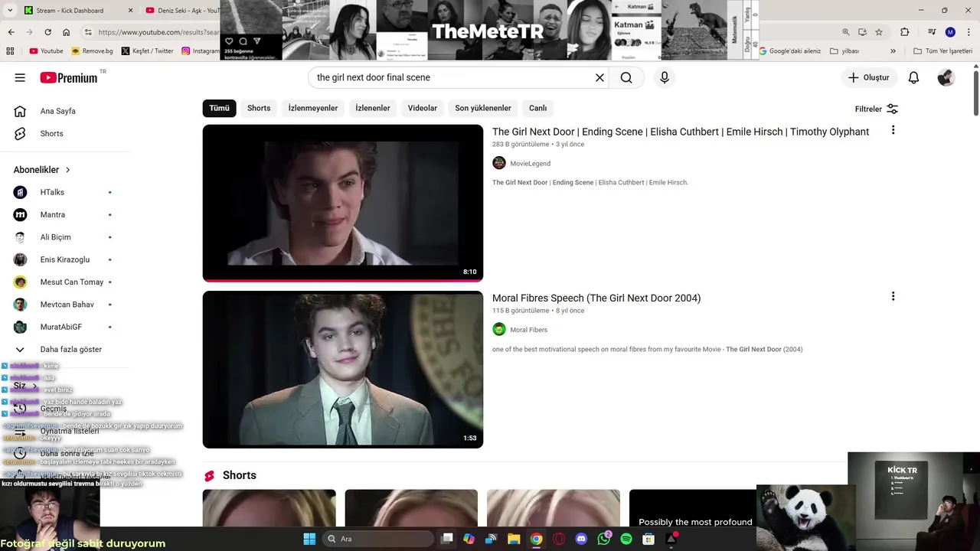Click the Windows taskbar Ara search box
Screen dimensions: 980x551
coord(378,539)
